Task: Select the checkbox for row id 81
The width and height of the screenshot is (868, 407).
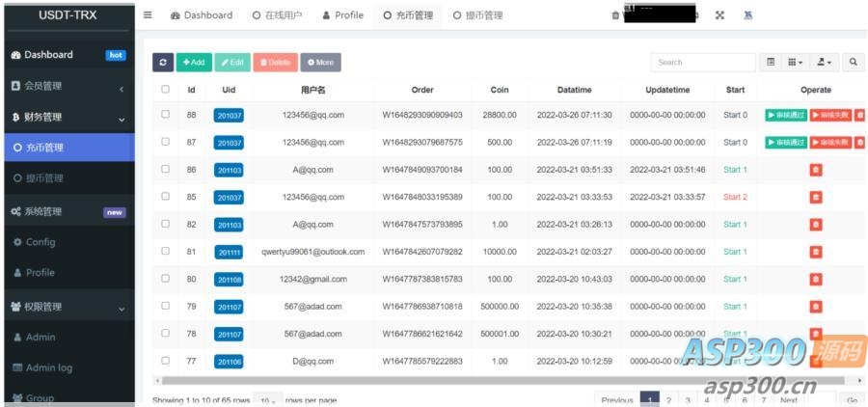Action: click(x=165, y=252)
